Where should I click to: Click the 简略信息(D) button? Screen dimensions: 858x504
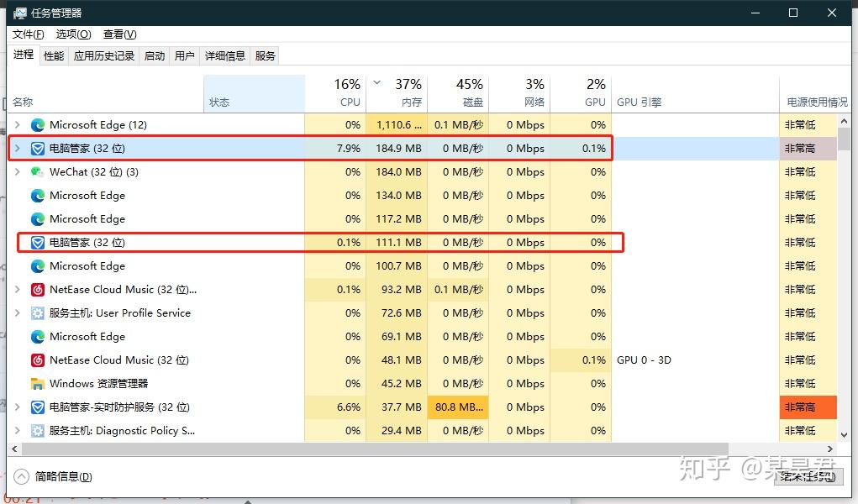pos(53,476)
